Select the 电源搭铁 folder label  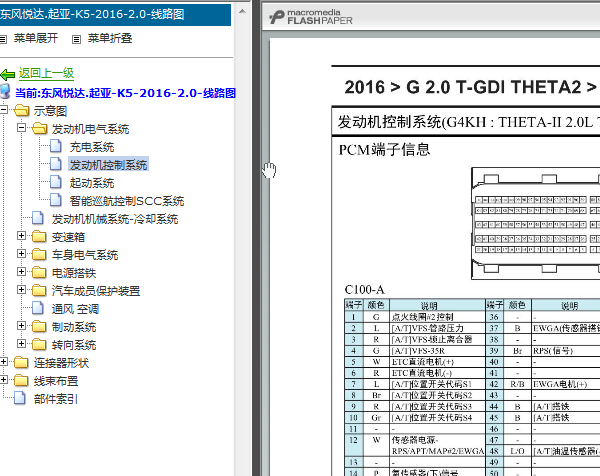pyautogui.click(x=74, y=273)
